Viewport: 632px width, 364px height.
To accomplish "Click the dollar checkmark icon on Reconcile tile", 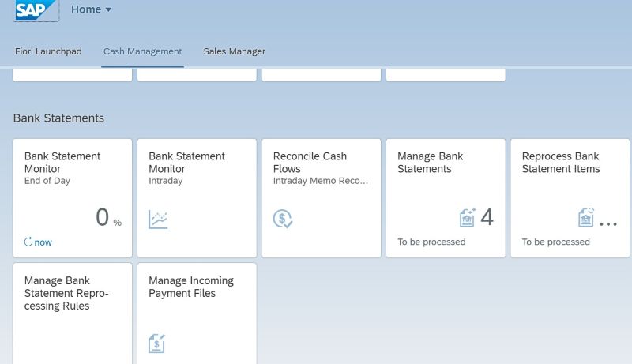I will pyautogui.click(x=283, y=219).
